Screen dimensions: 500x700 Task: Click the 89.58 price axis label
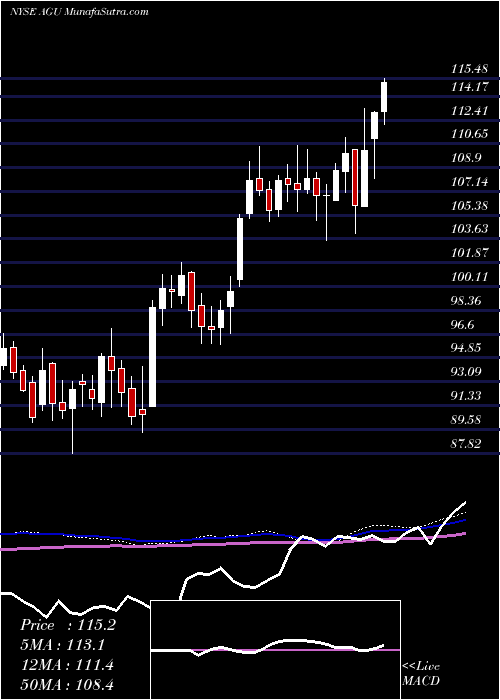(x=466, y=420)
